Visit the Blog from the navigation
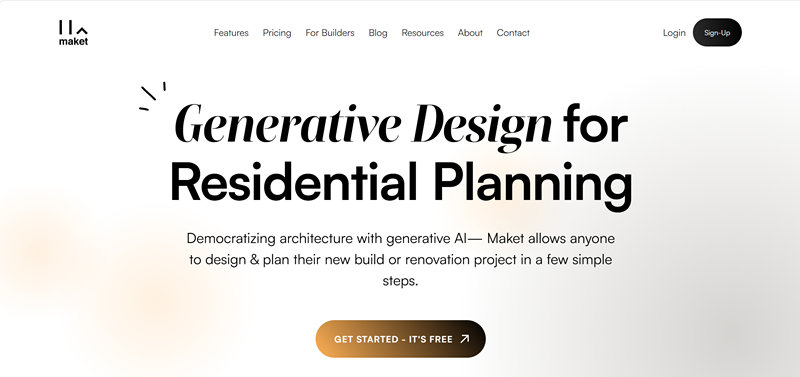Viewport: 800px width, 377px height. (378, 33)
